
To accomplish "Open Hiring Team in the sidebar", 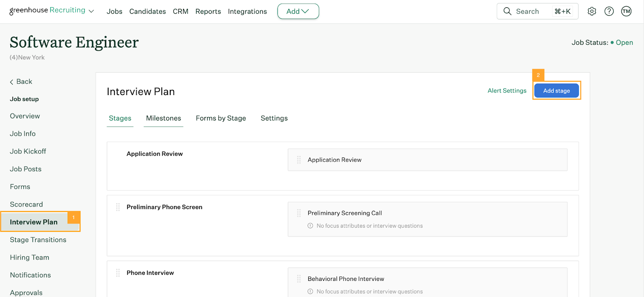I will pyautogui.click(x=29, y=258).
